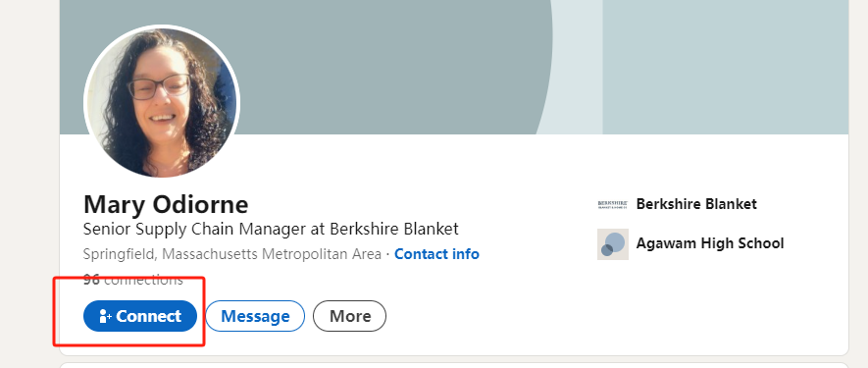Expand the More options button
The height and width of the screenshot is (368, 868).
tap(350, 316)
